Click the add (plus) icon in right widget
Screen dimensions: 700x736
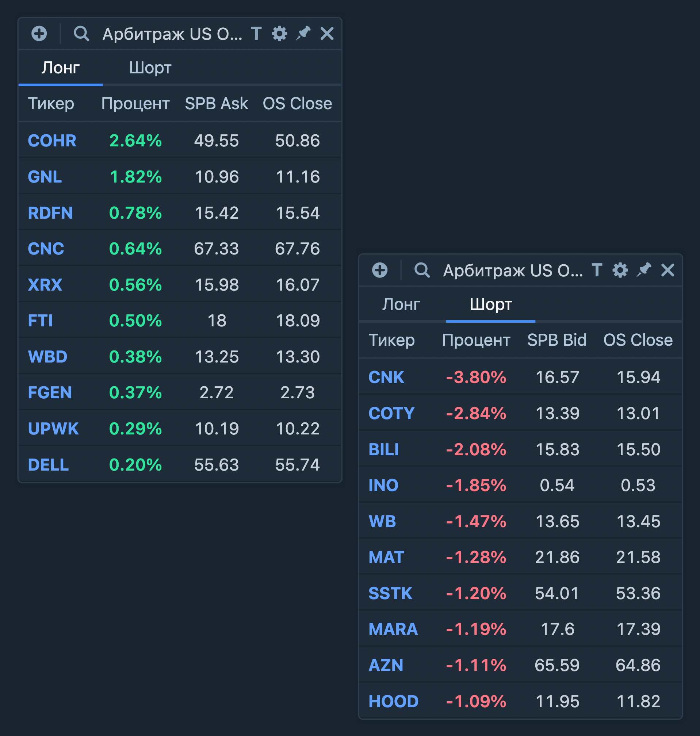point(380,270)
